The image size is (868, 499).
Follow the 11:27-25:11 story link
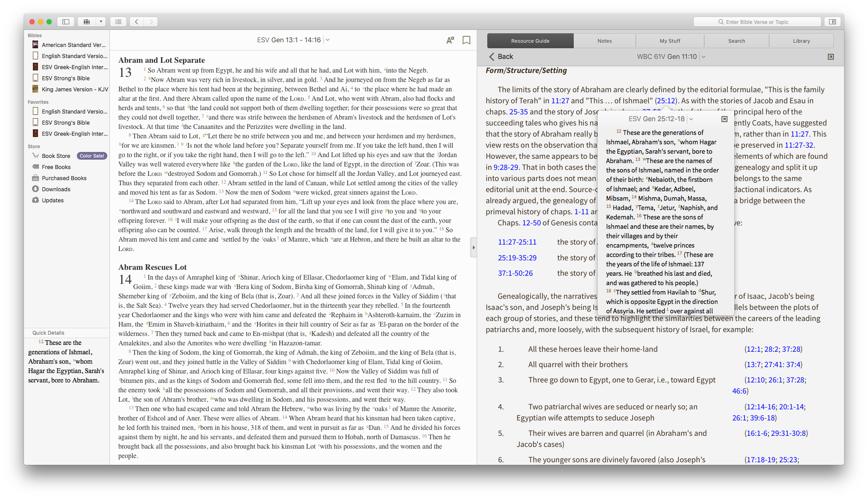[x=517, y=242]
